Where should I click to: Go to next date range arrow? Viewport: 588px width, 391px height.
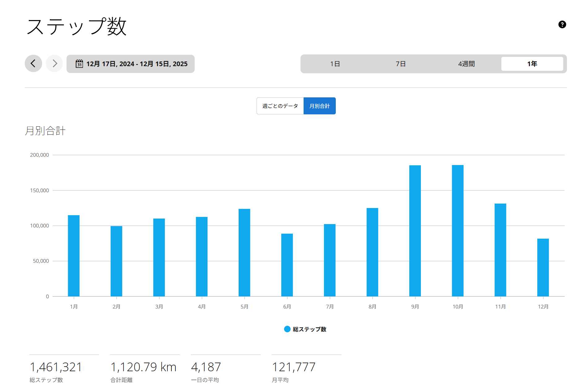click(x=54, y=64)
